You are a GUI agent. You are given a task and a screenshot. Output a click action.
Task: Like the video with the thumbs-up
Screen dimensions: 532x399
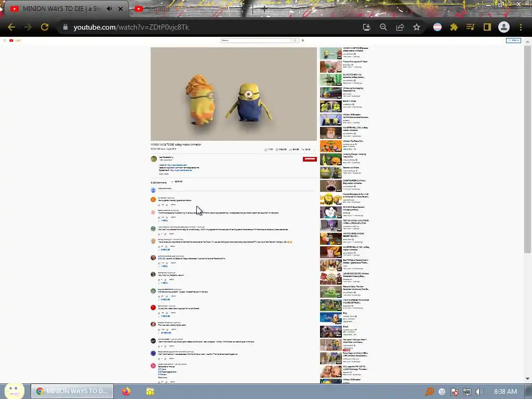tap(269, 149)
